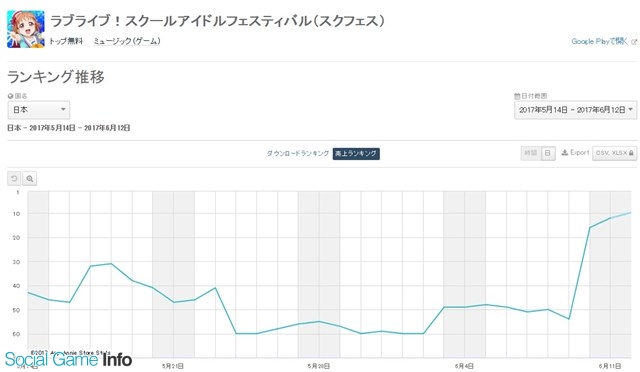
Task: Open the トップ無料 category link
Action: [x=66, y=41]
